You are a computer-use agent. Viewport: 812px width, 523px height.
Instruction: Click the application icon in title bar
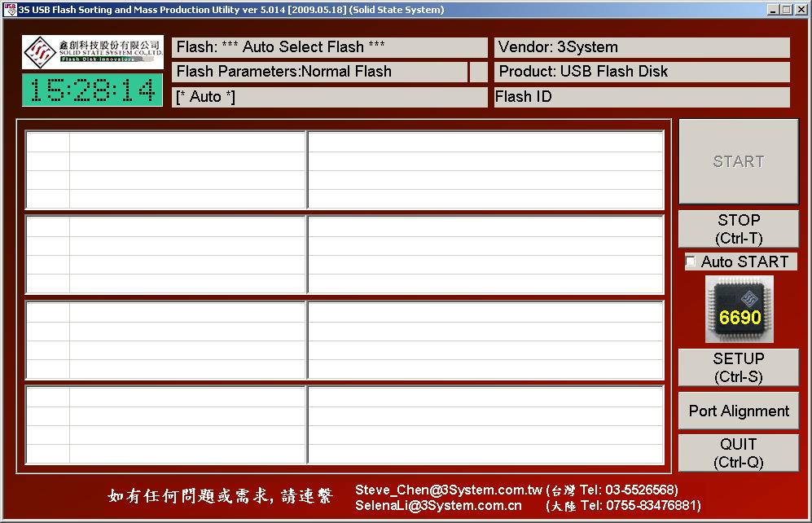pos(10,9)
